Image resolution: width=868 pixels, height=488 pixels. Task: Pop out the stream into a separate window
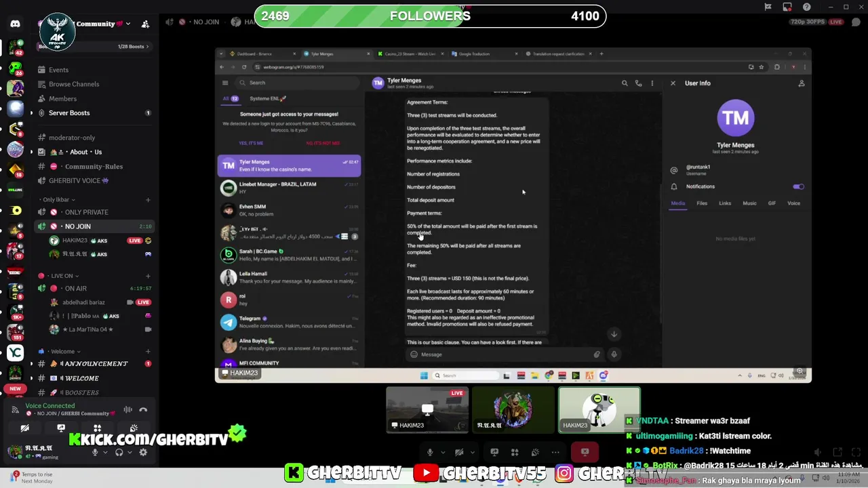(x=837, y=452)
